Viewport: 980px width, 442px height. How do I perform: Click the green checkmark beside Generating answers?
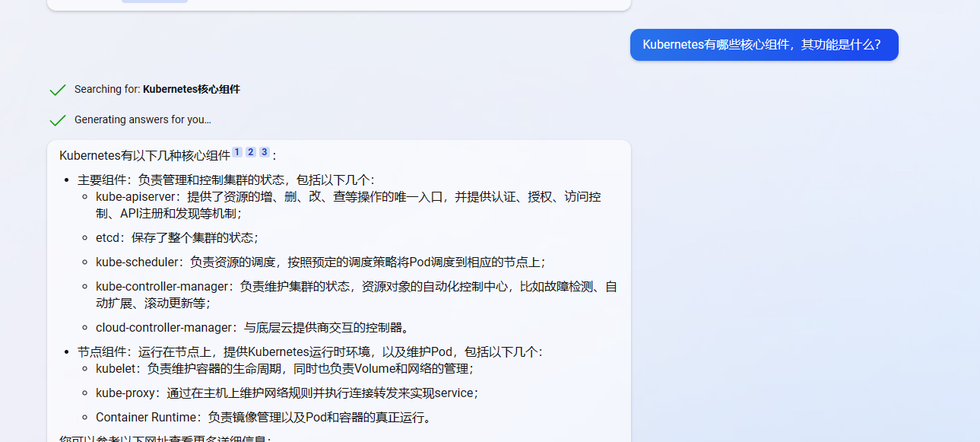[x=57, y=120]
